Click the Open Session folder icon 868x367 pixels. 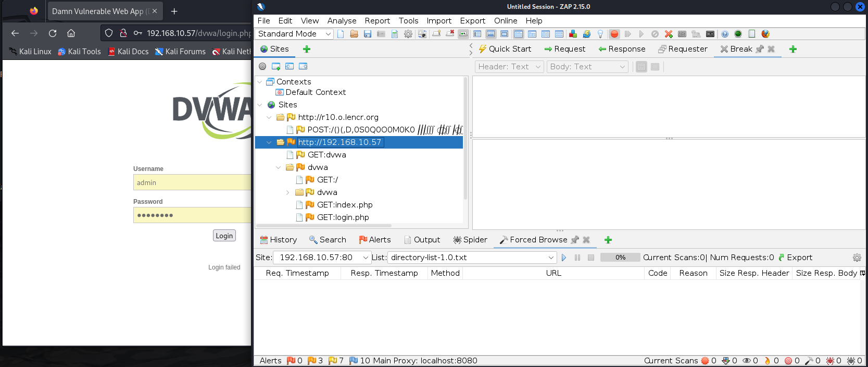(x=354, y=34)
